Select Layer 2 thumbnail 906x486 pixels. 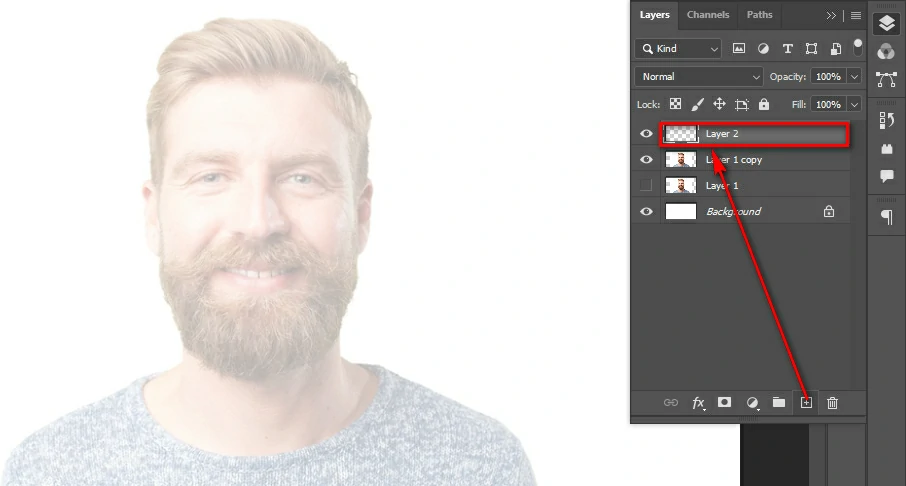[x=681, y=133]
